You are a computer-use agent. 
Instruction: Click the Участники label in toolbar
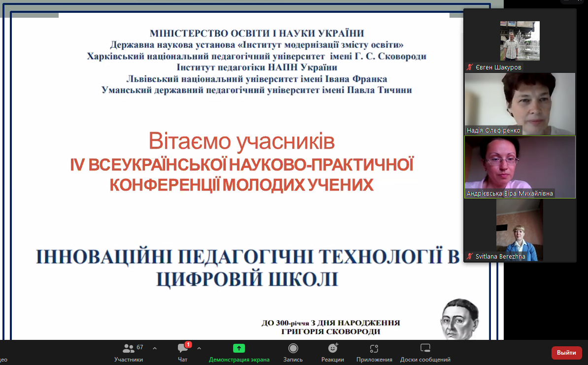click(128, 360)
